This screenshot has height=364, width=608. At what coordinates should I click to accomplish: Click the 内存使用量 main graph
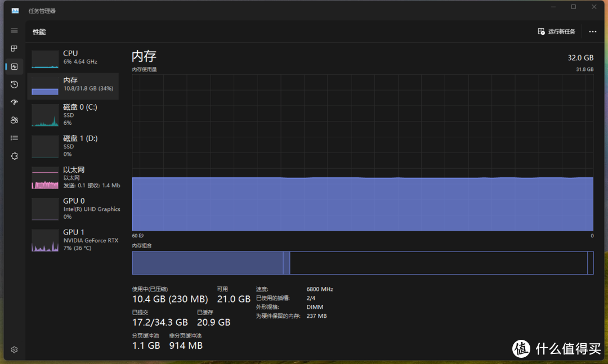point(363,152)
